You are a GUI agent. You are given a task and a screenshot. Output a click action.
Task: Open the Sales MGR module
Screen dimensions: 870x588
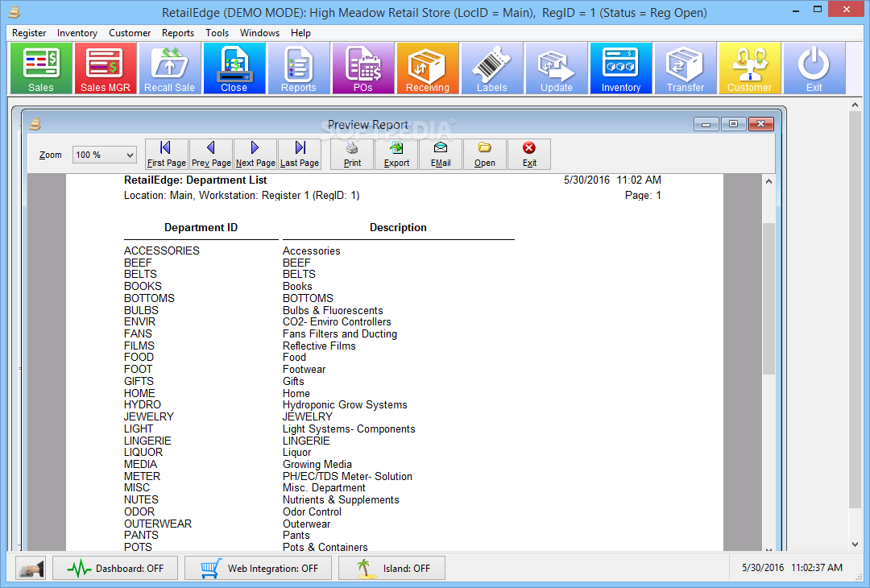pyautogui.click(x=106, y=68)
